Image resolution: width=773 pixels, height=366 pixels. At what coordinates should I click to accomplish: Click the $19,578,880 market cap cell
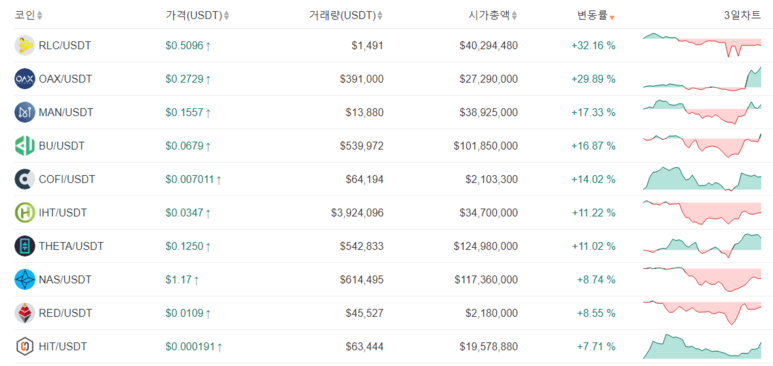(x=489, y=346)
